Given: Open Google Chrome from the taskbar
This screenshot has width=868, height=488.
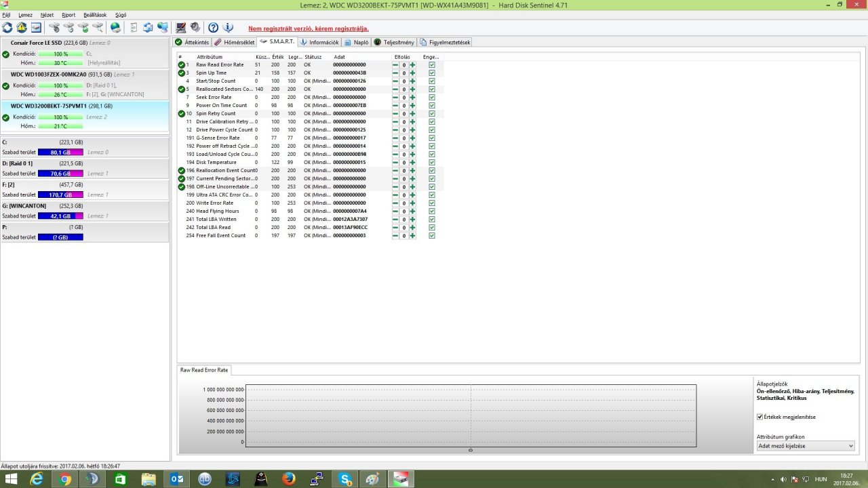Looking at the screenshot, I should click(64, 479).
